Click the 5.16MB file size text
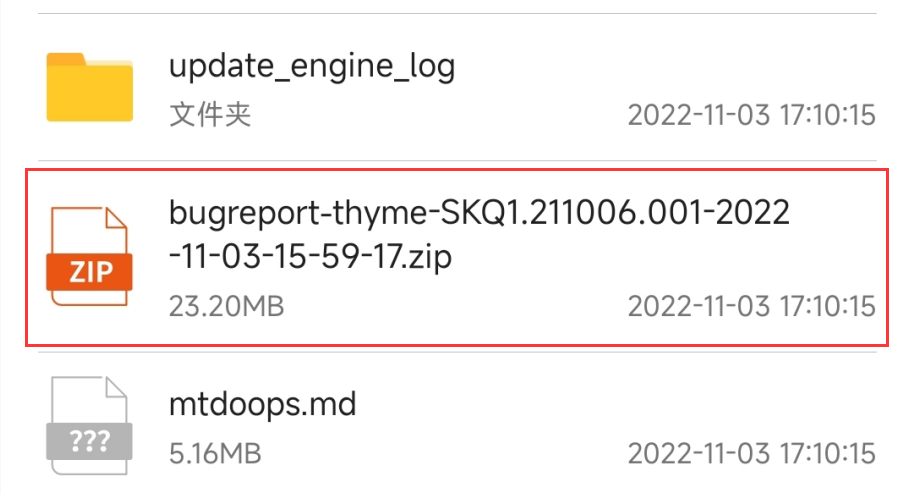The image size is (914, 494). [215, 454]
